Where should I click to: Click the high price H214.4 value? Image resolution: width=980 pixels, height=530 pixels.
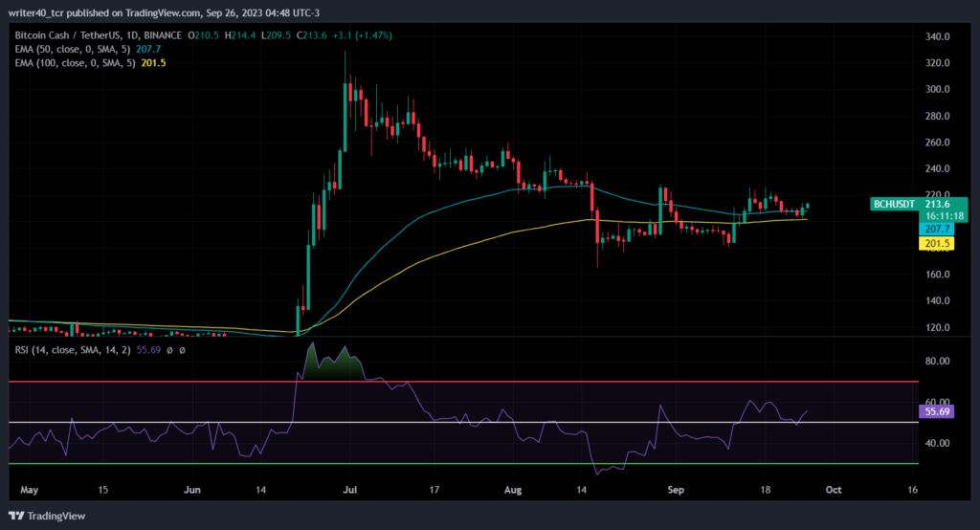click(x=240, y=35)
